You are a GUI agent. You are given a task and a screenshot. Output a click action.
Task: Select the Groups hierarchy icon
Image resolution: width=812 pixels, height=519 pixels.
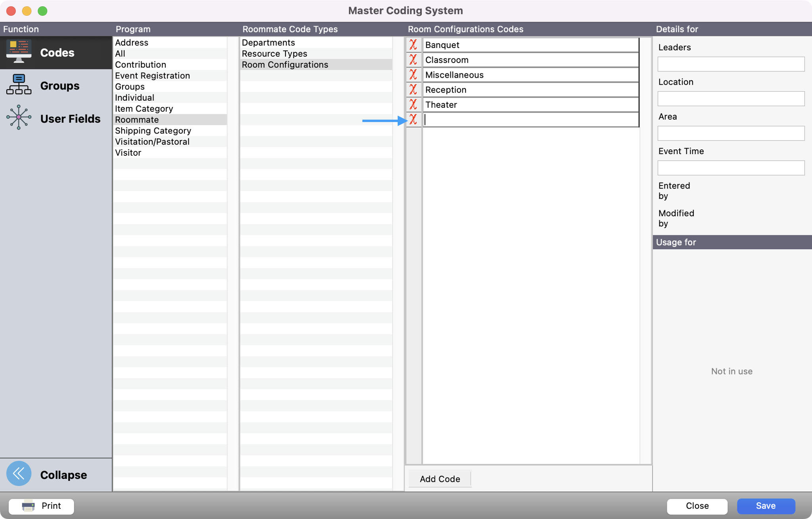[19, 85]
